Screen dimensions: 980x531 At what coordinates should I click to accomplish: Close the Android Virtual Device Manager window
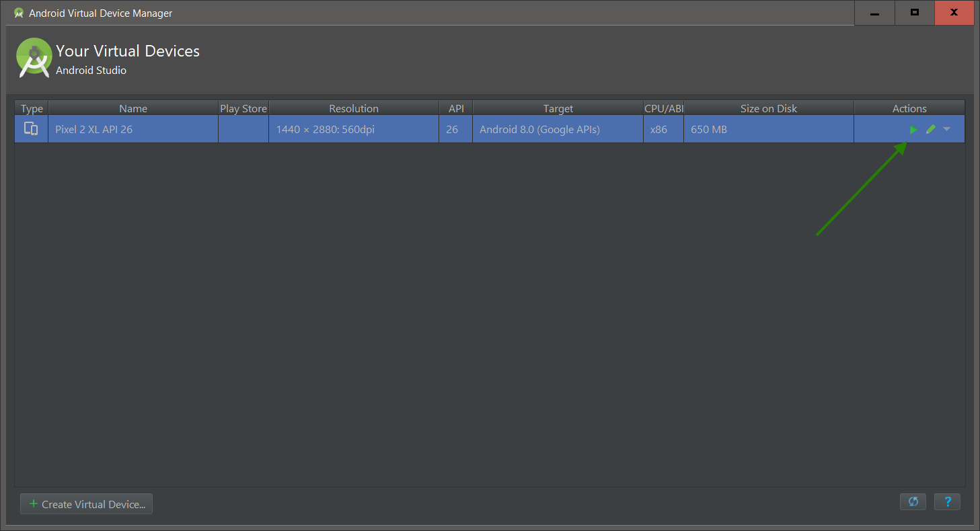[954, 13]
